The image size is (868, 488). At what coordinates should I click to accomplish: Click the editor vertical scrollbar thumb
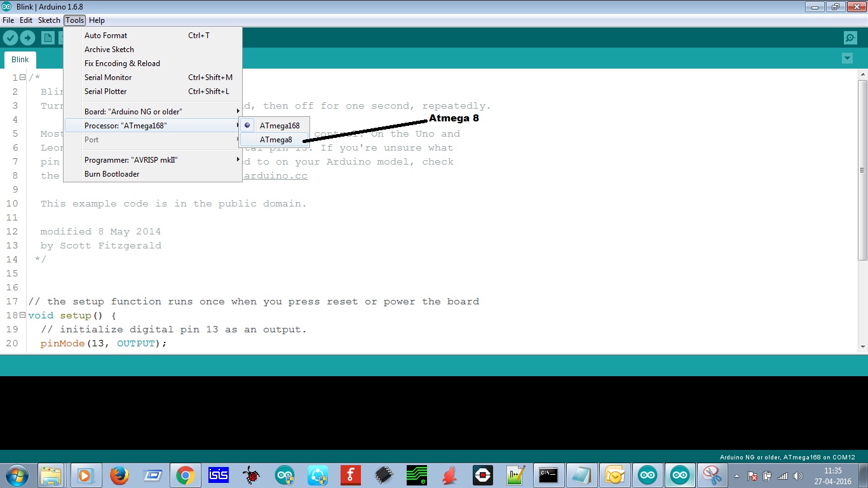click(x=862, y=170)
